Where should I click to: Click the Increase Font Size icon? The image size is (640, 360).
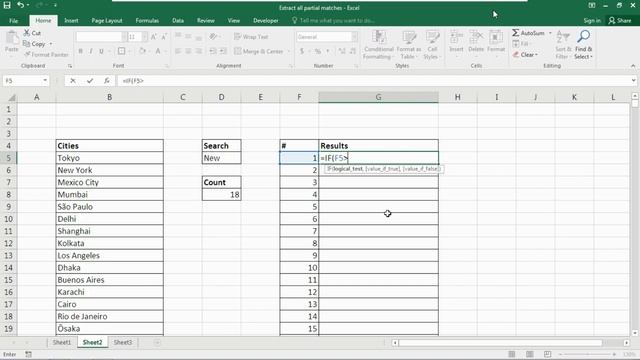(153, 37)
